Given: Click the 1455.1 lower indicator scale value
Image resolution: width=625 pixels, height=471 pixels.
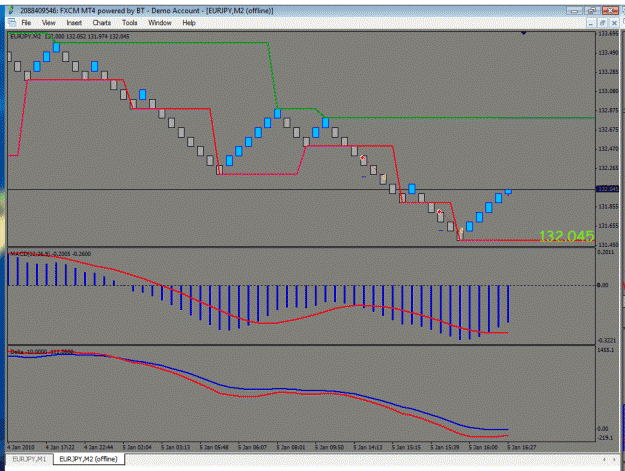Looking at the screenshot, I should (x=605, y=350).
